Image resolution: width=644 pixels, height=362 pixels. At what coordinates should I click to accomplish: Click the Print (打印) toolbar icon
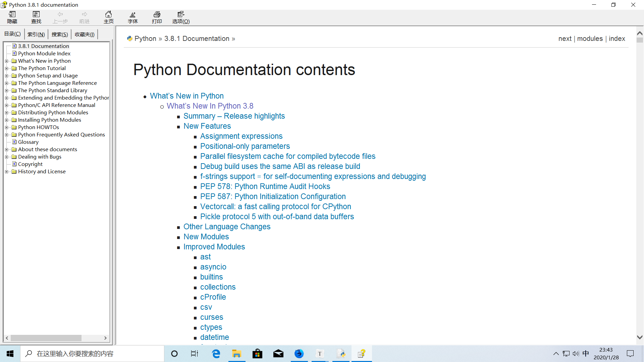pyautogui.click(x=157, y=17)
